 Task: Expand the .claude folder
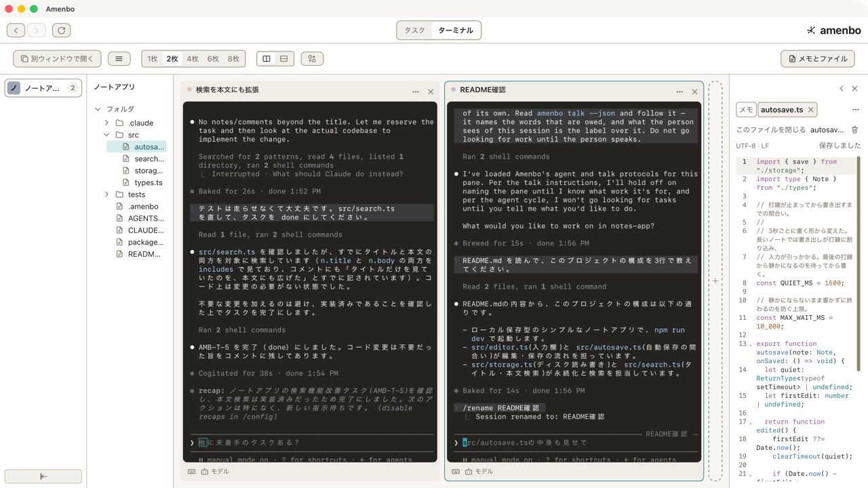tap(106, 123)
